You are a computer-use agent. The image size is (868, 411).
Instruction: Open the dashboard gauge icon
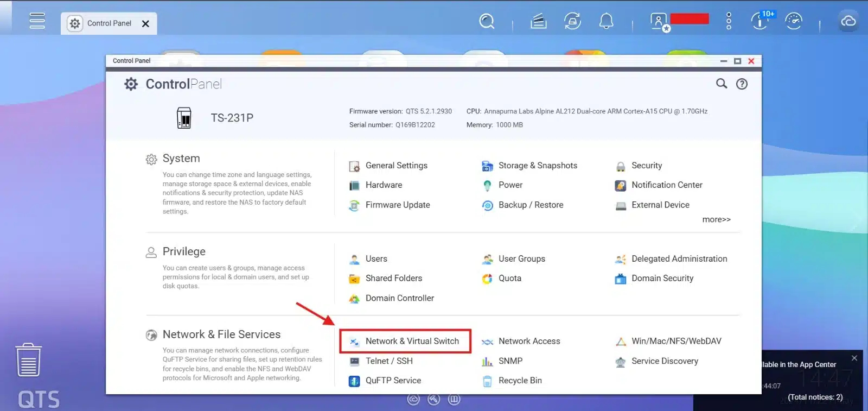pyautogui.click(x=793, y=21)
